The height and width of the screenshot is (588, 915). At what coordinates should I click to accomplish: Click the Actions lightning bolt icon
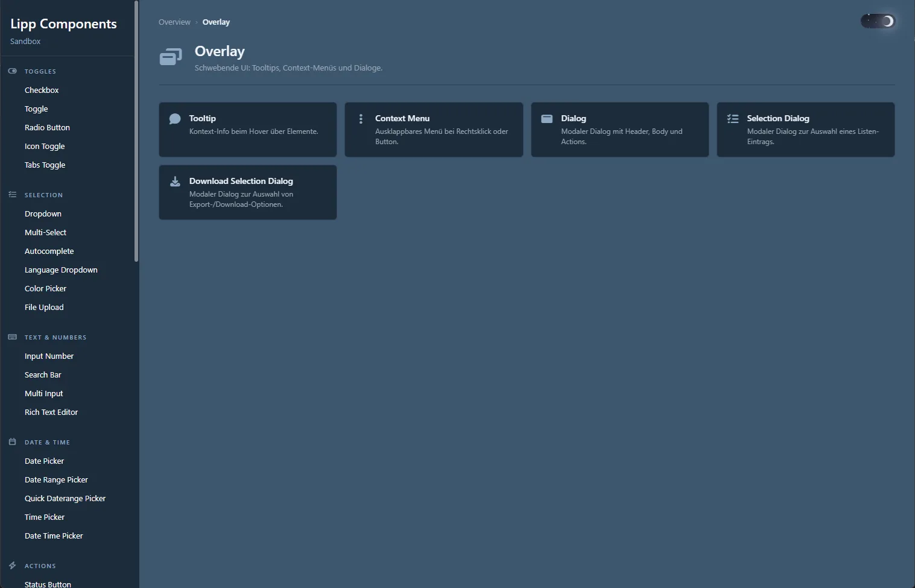point(12,566)
